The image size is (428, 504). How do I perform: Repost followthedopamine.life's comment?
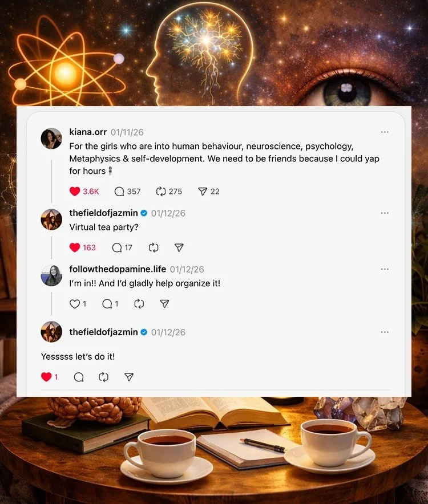pos(139,304)
